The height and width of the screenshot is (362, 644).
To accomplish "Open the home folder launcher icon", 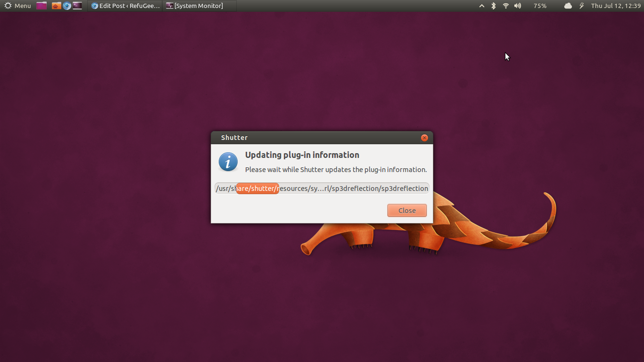I will pos(56,6).
